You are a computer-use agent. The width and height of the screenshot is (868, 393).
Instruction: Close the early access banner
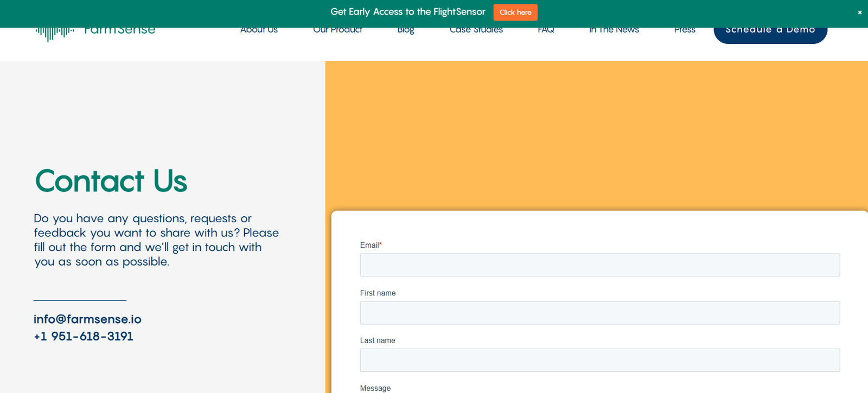(x=859, y=12)
